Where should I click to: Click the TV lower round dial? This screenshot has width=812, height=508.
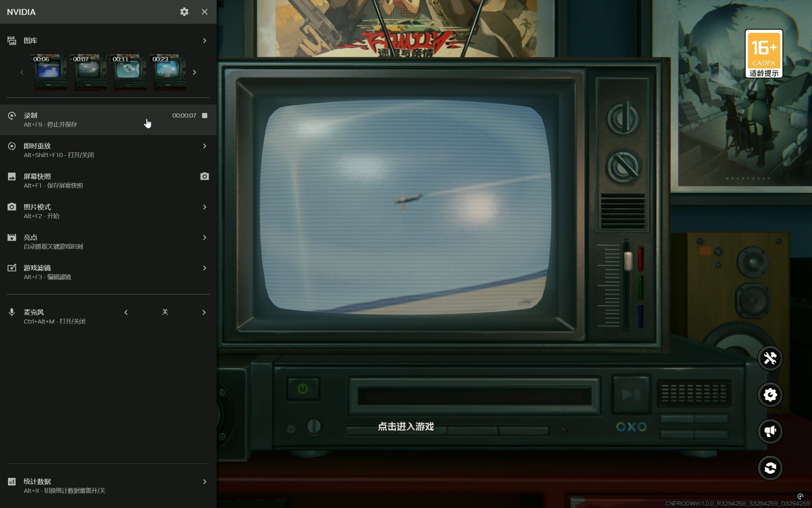[623, 167]
